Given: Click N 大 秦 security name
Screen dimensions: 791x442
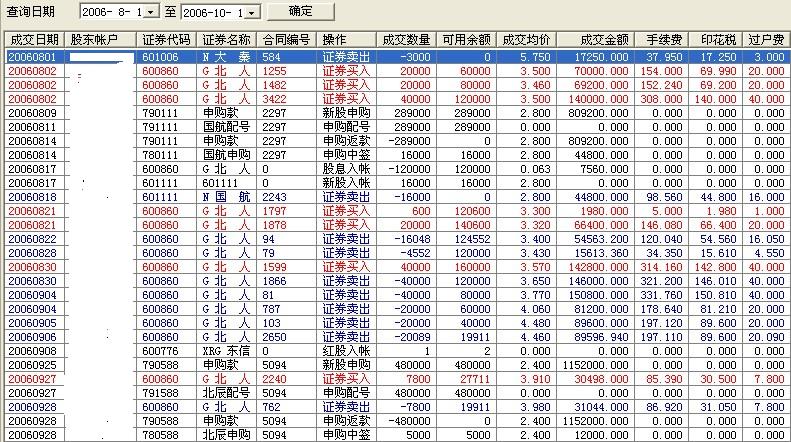Looking at the screenshot, I should point(226,57).
